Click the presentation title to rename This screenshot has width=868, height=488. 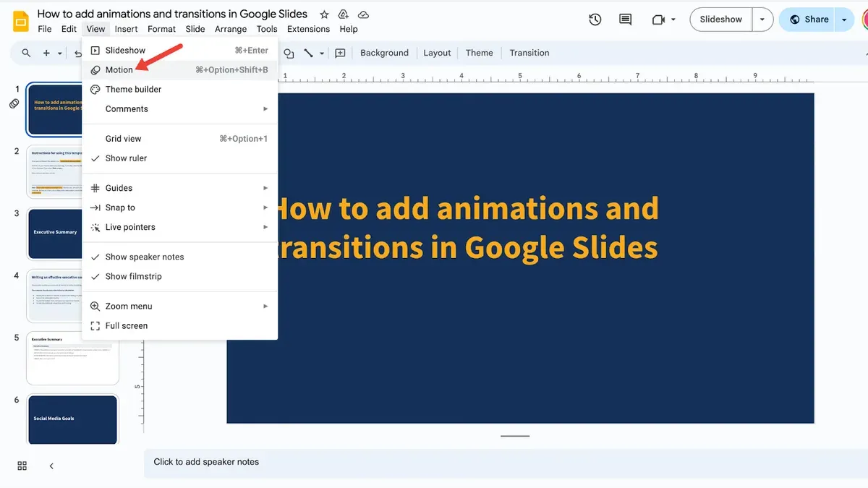click(x=172, y=14)
